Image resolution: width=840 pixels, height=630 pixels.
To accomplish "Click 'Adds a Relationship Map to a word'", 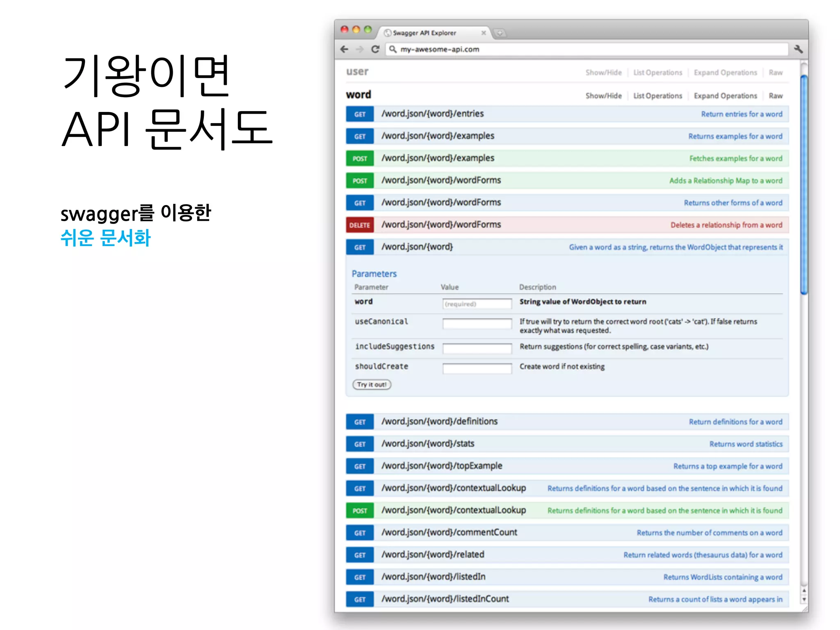I will click(726, 181).
